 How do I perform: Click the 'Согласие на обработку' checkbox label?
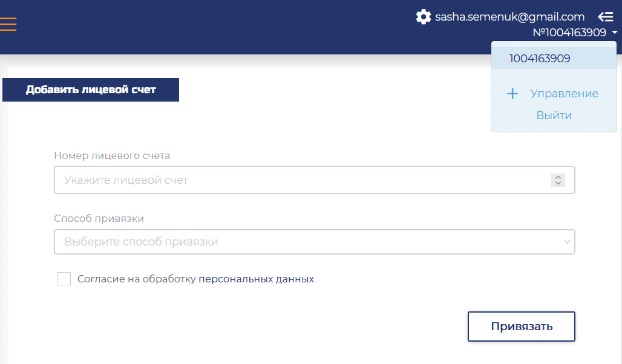(x=137, y=279)
